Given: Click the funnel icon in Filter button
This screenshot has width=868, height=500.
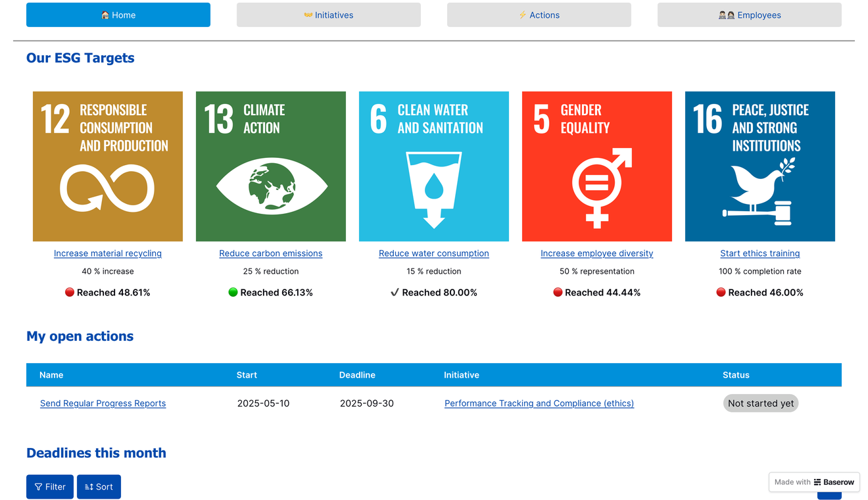Looking at the screenshot, I should (38, 487).
